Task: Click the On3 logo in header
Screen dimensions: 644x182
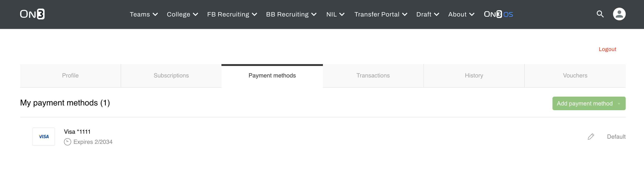Action: pos(32,14)
